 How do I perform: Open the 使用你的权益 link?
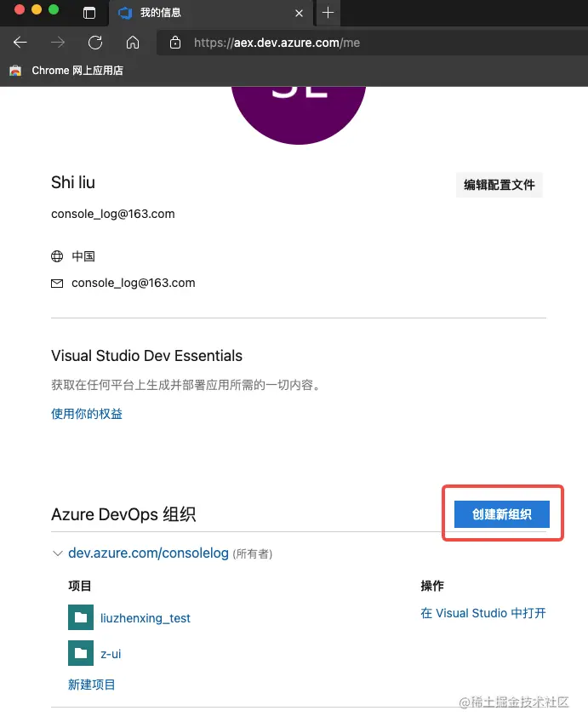coord(87,414)
